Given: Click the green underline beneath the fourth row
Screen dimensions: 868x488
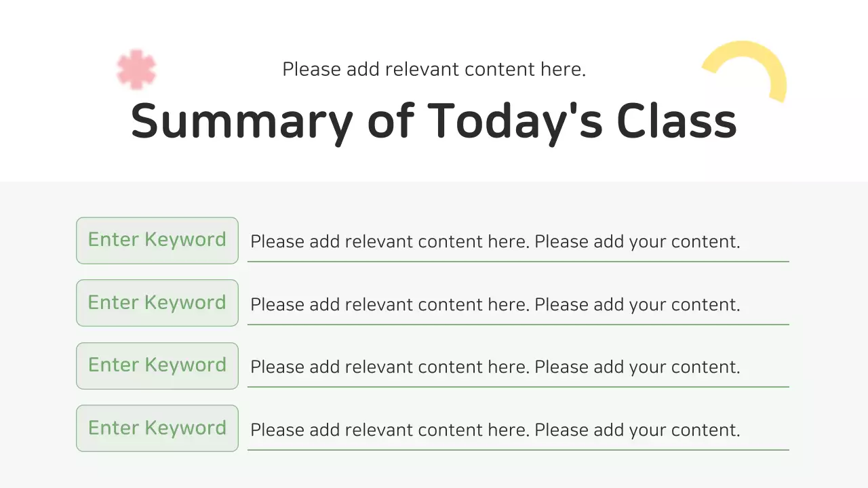Looking at the screenshot, I should pyautogui.click(x=518, y=449).
